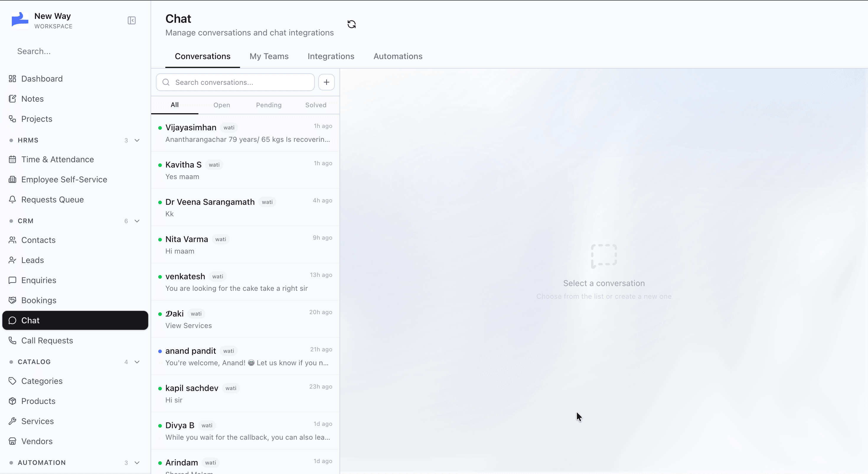Click the CATALOG section header

pyautogui.click(x=75, y=362)
